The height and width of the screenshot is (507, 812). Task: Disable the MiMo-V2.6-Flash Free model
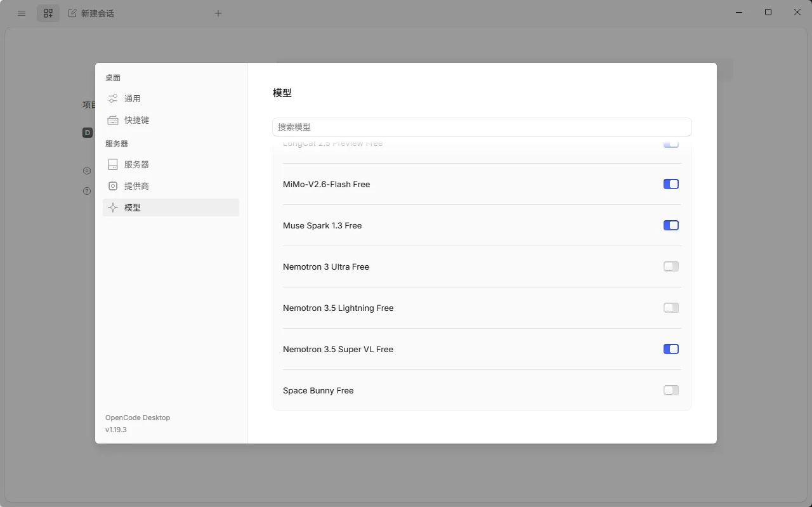tap(671, 184)
